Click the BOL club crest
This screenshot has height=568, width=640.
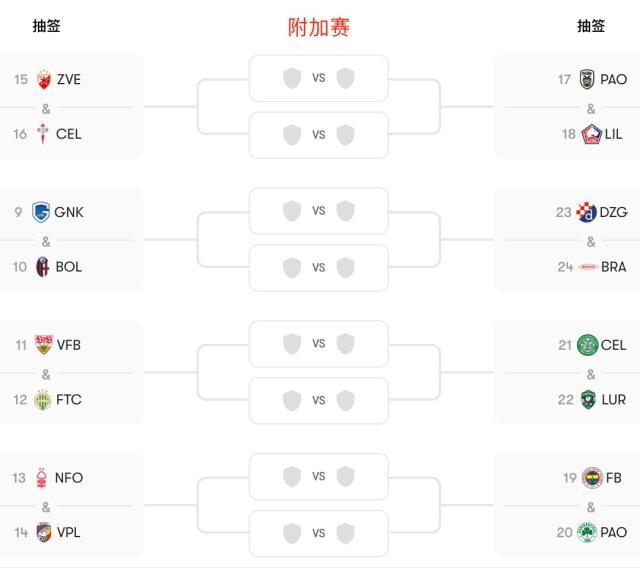pos(43,267)
